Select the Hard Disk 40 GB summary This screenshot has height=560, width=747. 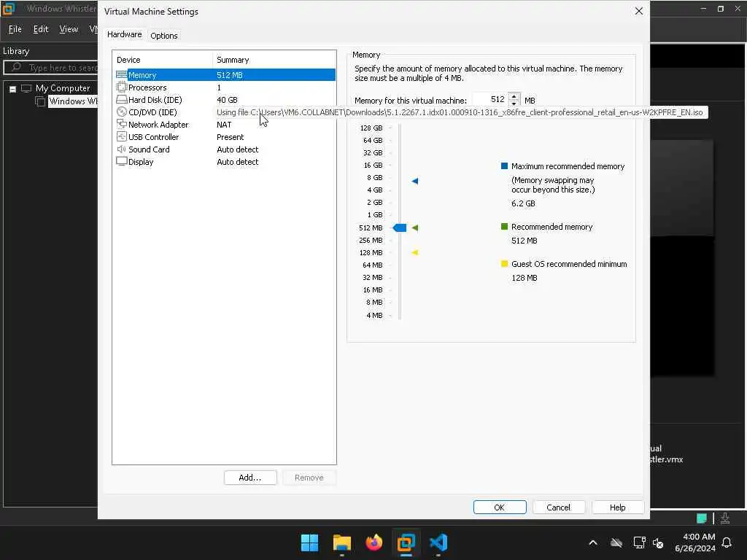tap(227, 99)
